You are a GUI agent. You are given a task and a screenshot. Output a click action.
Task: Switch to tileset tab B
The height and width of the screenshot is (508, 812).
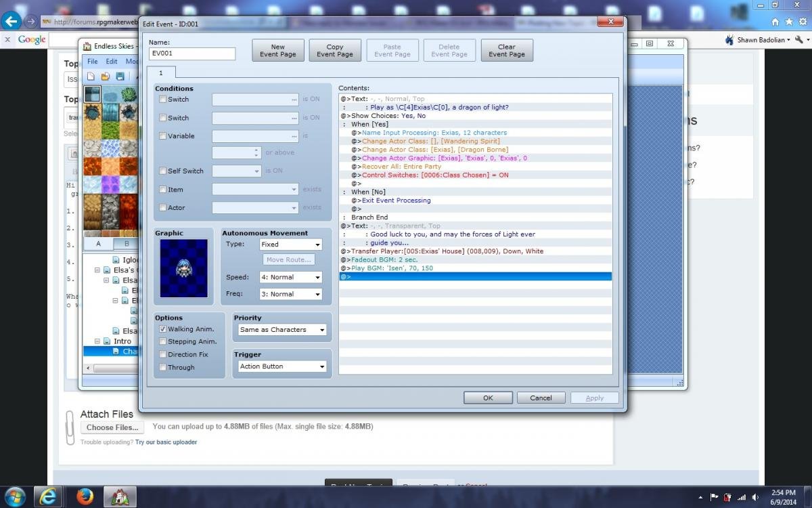click(127, 244)
